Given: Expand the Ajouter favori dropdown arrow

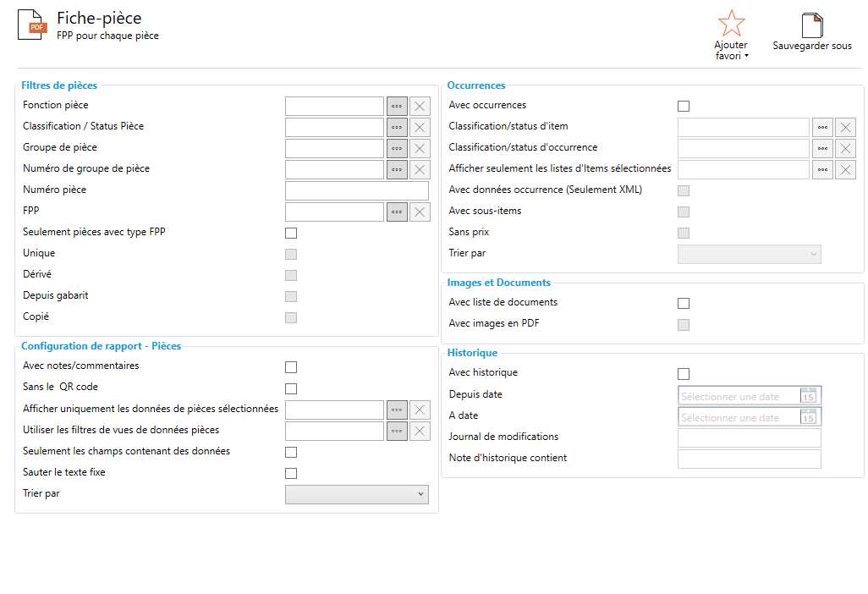Looking at the screenshot, I should [746, 57].
